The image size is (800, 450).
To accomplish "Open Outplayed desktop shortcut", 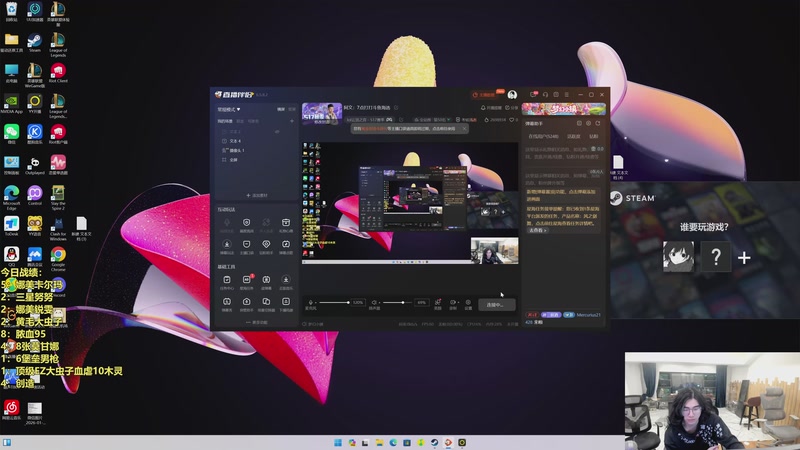I will tap(35, 164).
